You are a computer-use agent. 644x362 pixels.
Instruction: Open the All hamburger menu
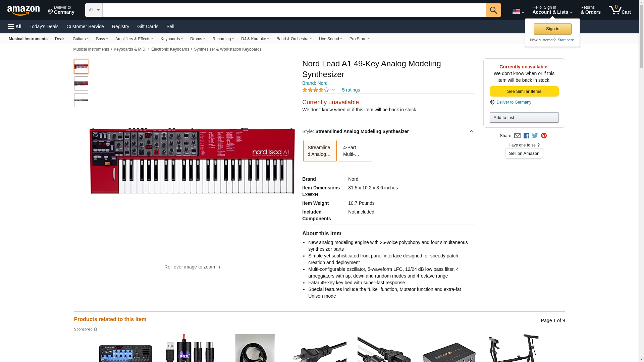[15, 26]
